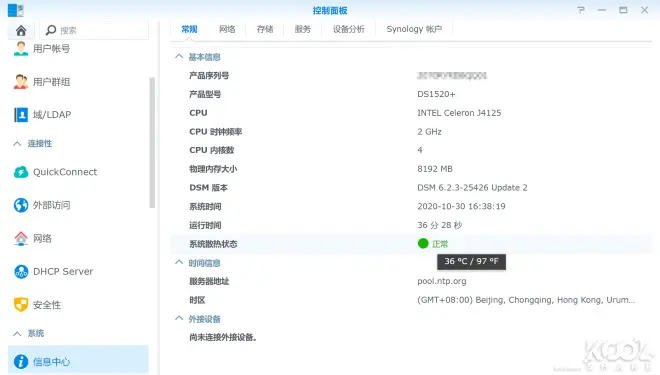Screen dimensions: 660x375
Task: Click the 系统散热状态 label
Action: pyautogui.click(x=213, y=244)
